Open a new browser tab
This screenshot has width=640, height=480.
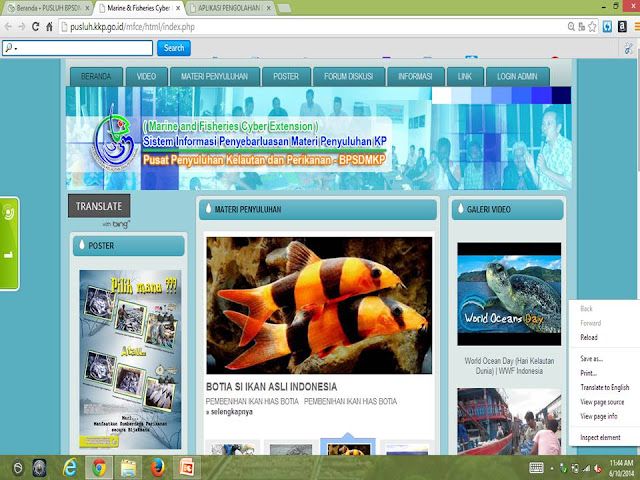[x=284, y=8]
